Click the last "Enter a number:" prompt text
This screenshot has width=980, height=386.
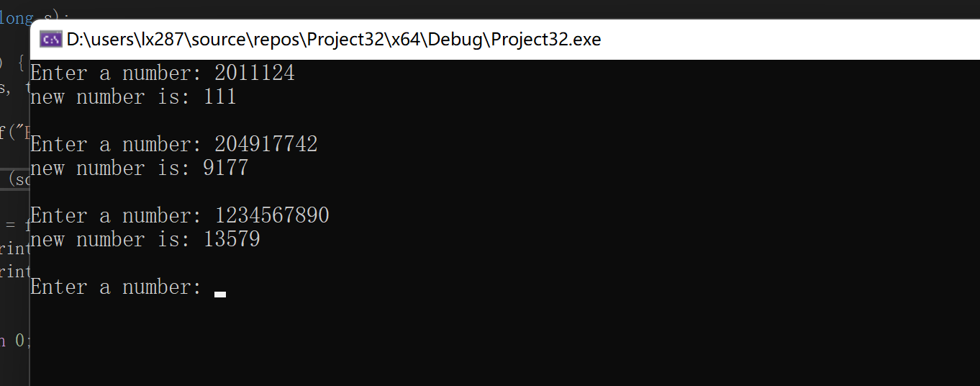click(x=116, y=287)
